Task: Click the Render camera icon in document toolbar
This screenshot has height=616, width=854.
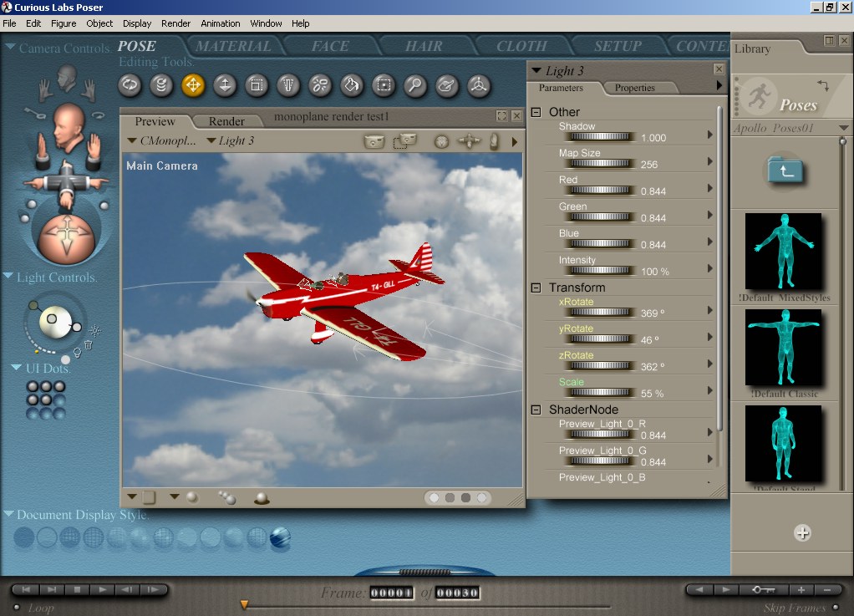Action: [374, 141]
